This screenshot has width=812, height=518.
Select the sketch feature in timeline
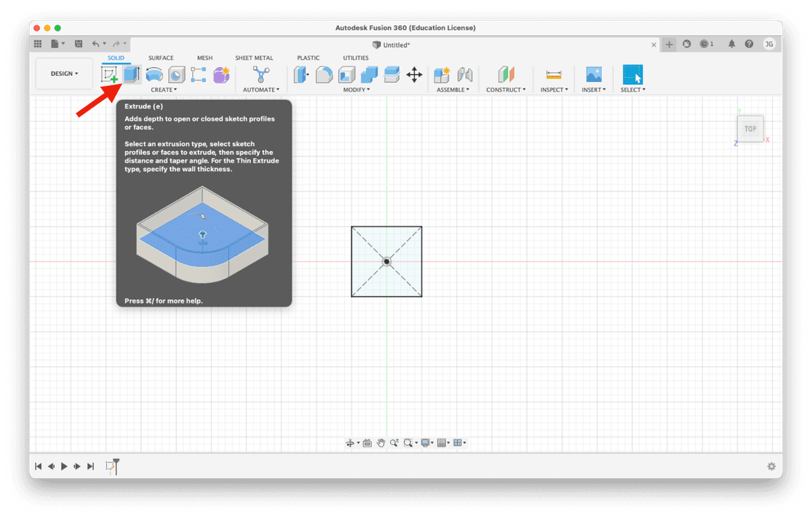[110, 467]
